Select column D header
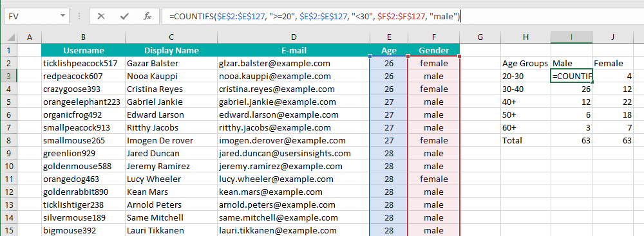Viewport: 644px width, 236px height. pyautogui.click(x=294, y=37)
